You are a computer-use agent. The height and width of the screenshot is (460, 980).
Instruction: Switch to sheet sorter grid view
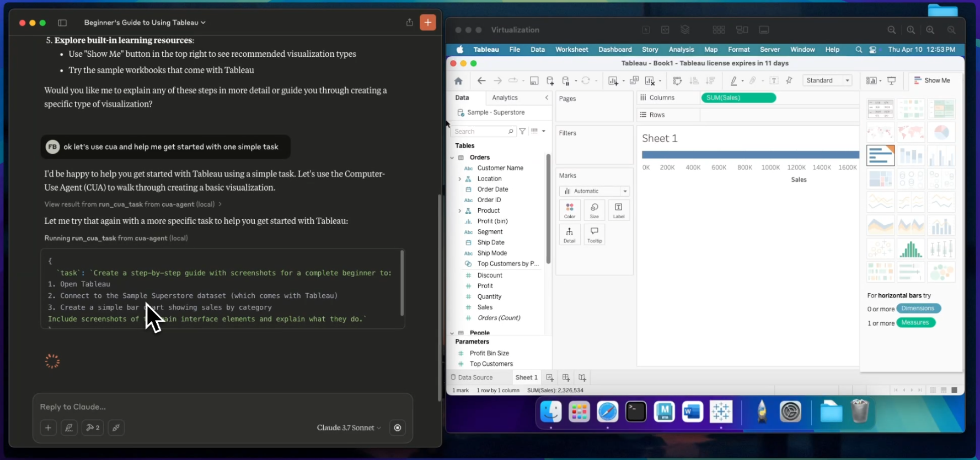933,390
